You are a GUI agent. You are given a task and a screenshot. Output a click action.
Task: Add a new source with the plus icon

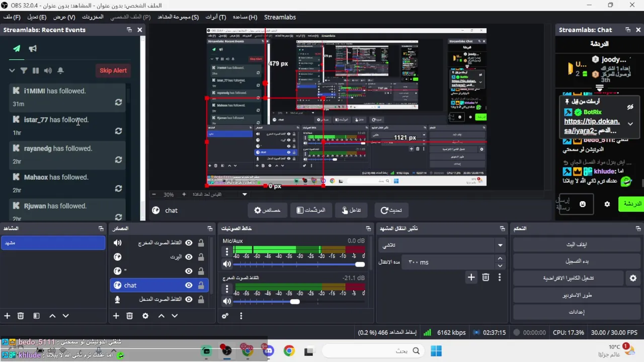point(116,316)
